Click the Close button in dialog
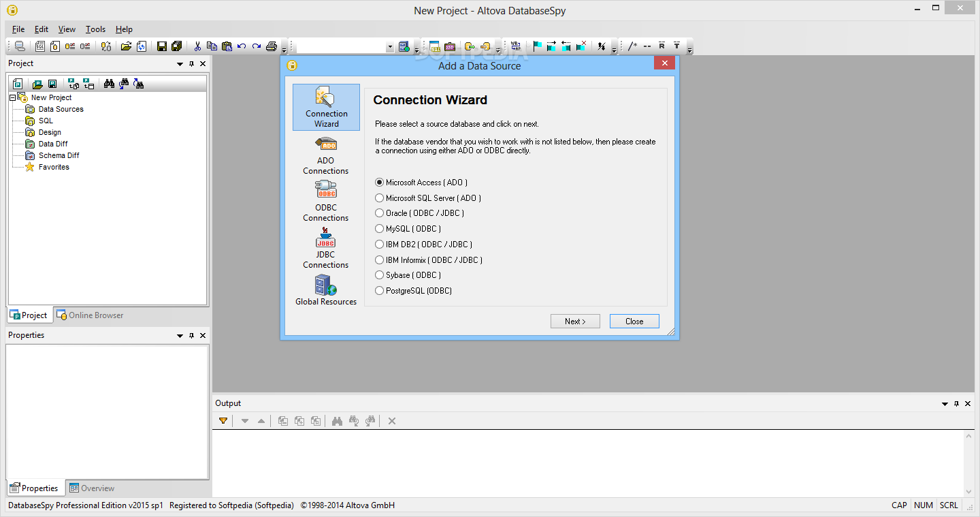This screenshot has width=980, height=517. click(x=634, y=322)
